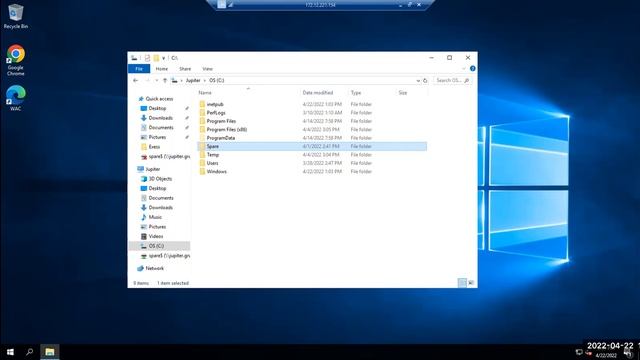Open Pictures under Quick access

coord(157,137)
